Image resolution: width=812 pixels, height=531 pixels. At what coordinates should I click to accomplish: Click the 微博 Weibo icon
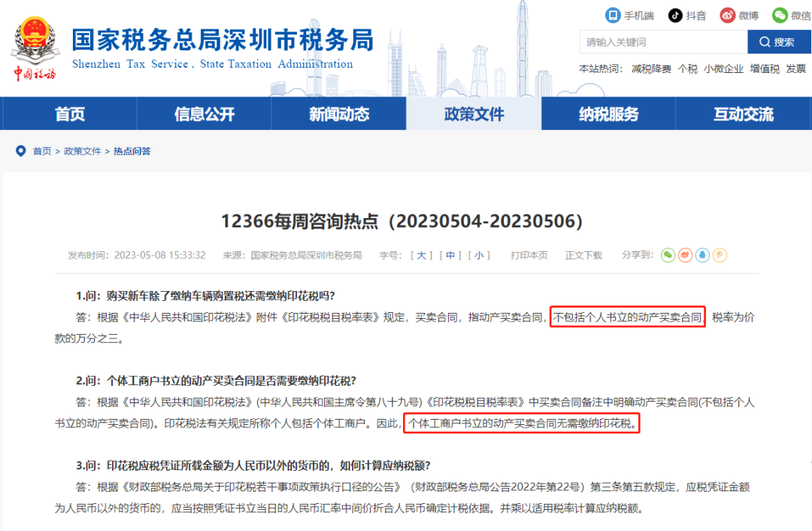(x=728, y=15)
